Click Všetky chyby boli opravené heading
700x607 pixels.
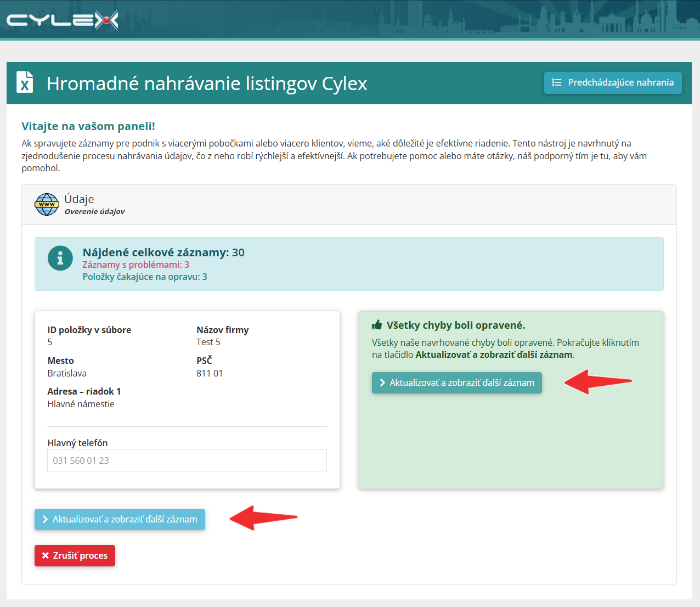(x=456, y=325)
